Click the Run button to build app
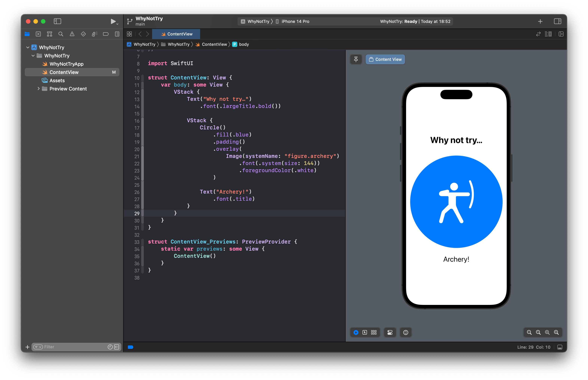Screen dimensions: 588x380 113,21
